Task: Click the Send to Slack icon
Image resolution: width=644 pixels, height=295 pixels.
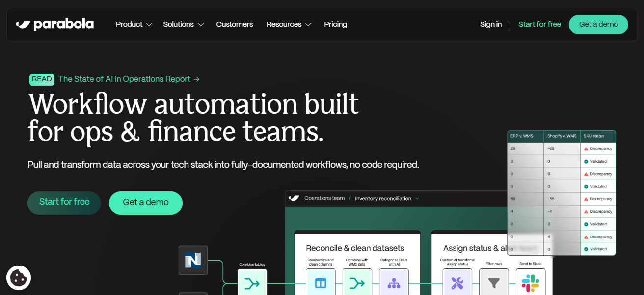Action: click(530, 283)
